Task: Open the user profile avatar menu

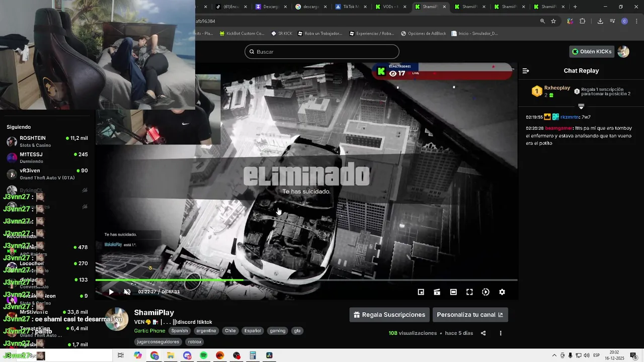Action: (x=623, y=51)
